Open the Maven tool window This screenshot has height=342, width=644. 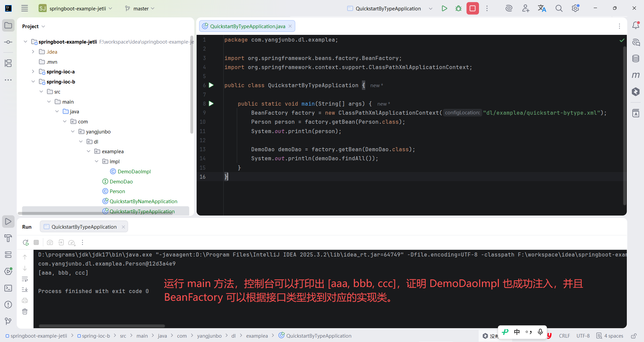click(636, 75)
